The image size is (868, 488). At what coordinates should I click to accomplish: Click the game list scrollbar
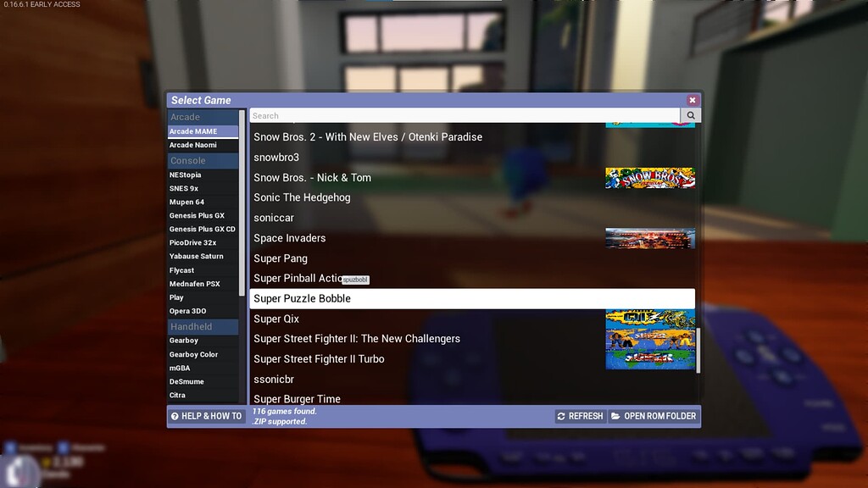pos(698,349)
